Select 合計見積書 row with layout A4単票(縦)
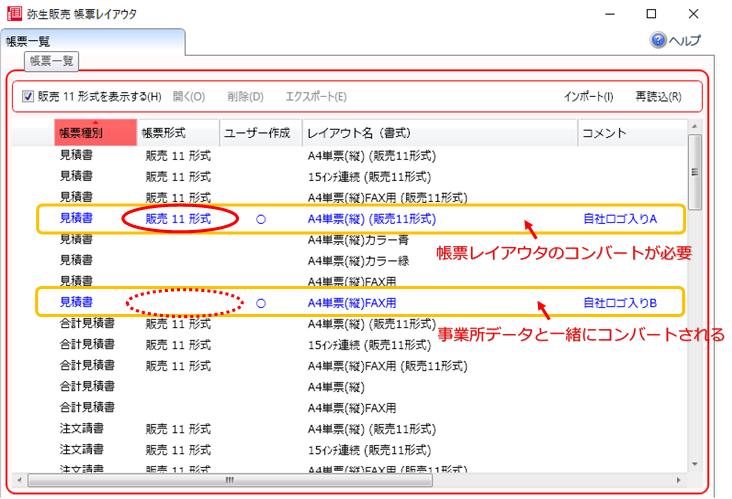 click(349, 387)
